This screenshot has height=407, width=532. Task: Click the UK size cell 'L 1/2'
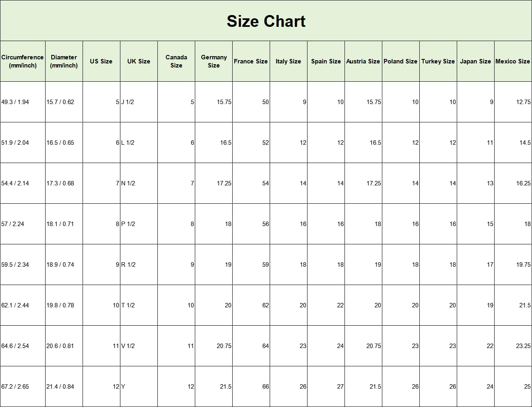139,143
